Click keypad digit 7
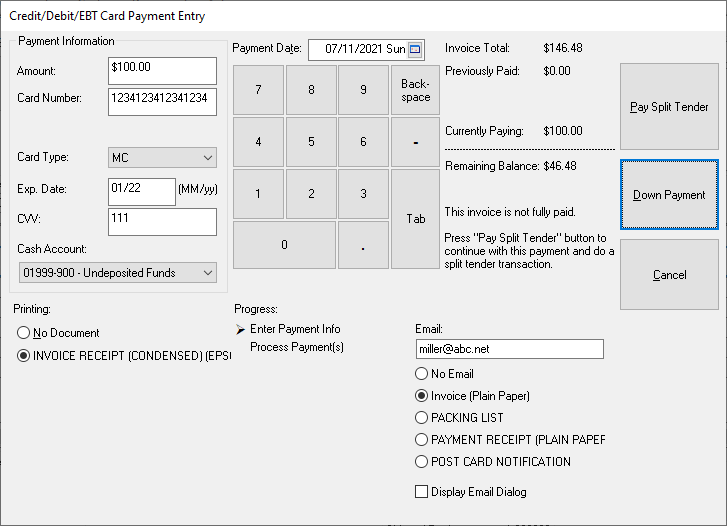 coord(258,90)
